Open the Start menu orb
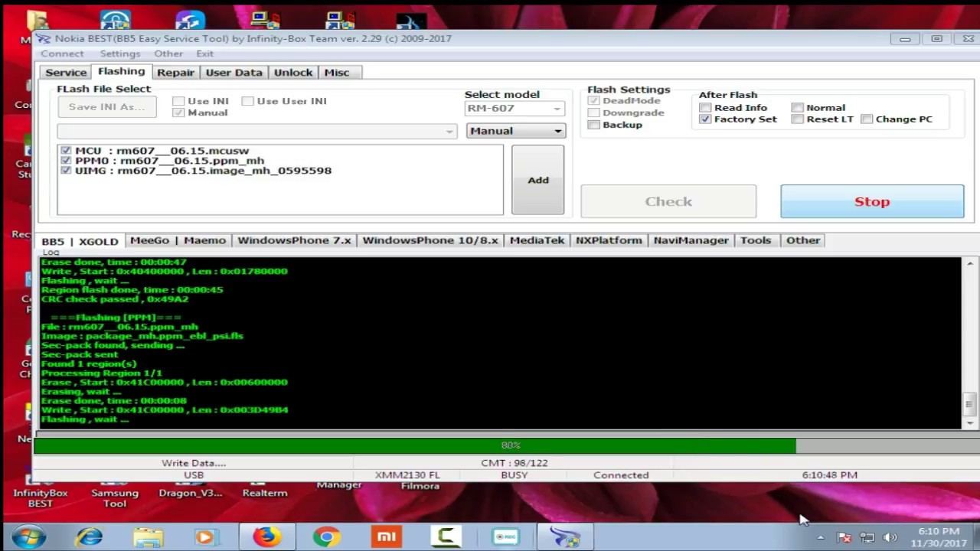This screenshot has width=980, height=551. pos(28,537)
